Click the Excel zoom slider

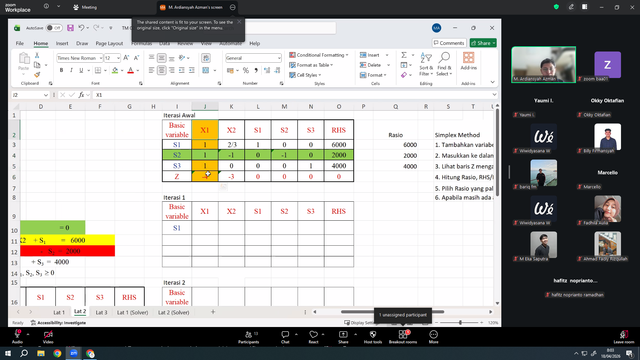point(460,322)
